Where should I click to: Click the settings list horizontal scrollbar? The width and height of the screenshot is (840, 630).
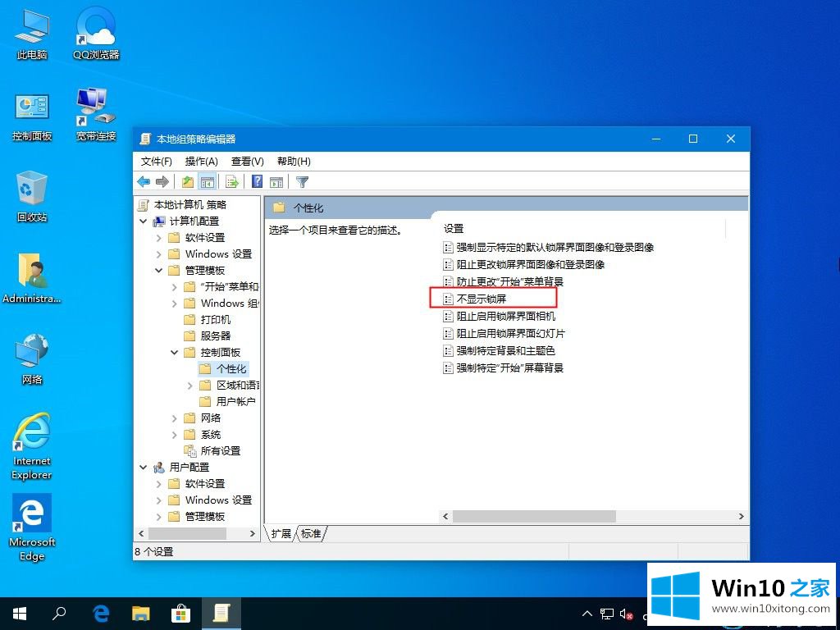533,517
